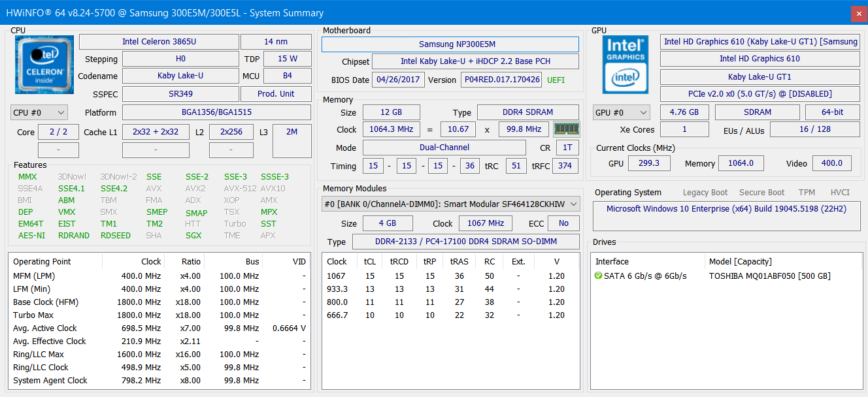This screenshot has height=397, width=868.
Task: Click the memory chip icon beside 99.8 MHz
Action: [566, 129]
